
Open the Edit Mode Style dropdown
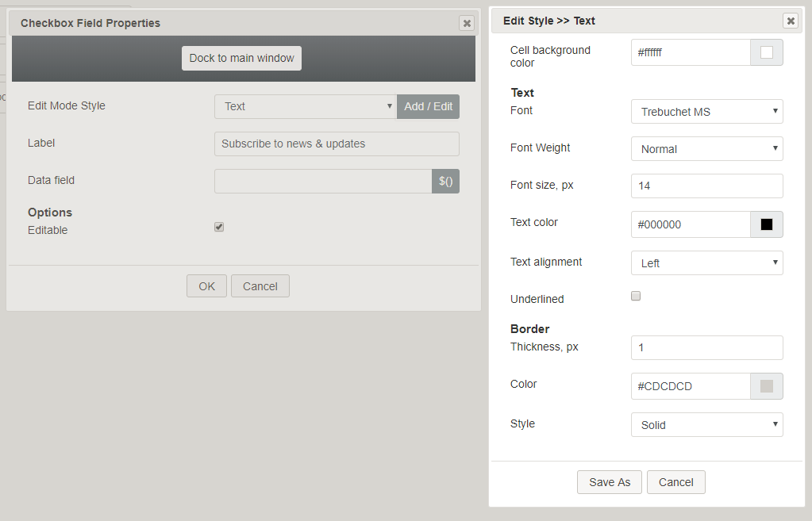point(306,106)
